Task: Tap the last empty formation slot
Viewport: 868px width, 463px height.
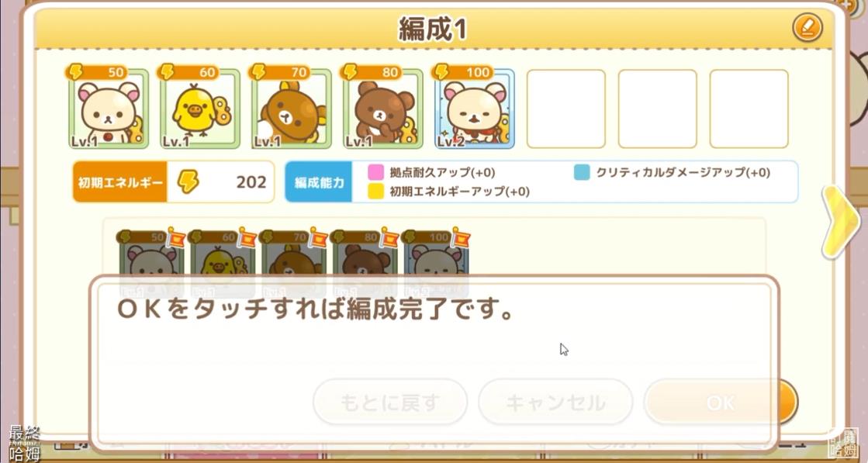Action: pos(749,109)
